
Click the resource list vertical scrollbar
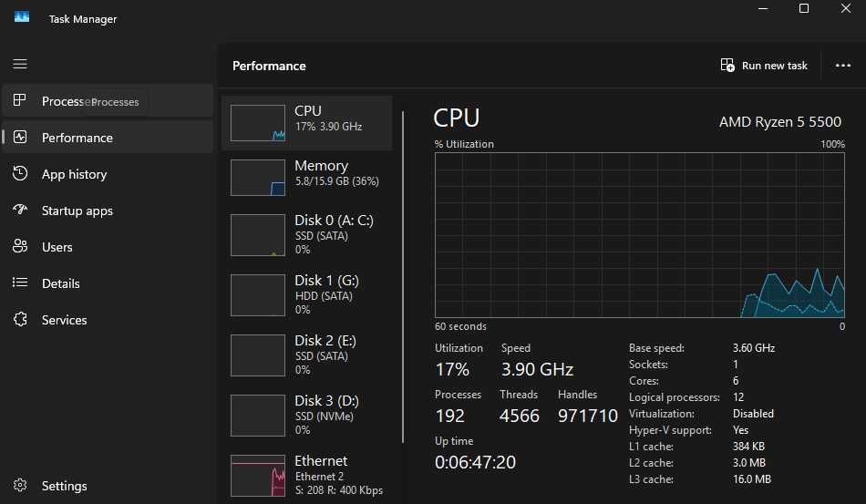point(403,277)
